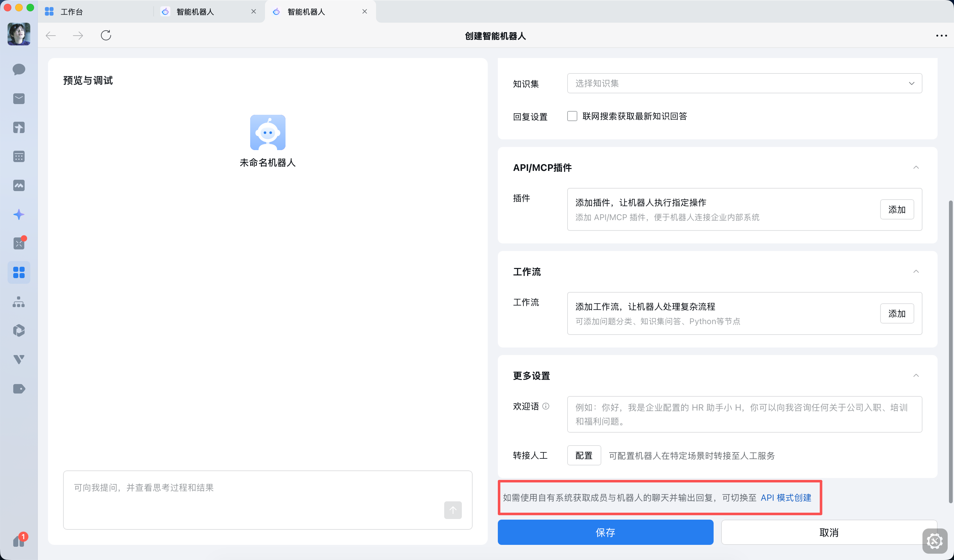
Task: Reload page with the refresh icon
Action: tap(106, 35)
